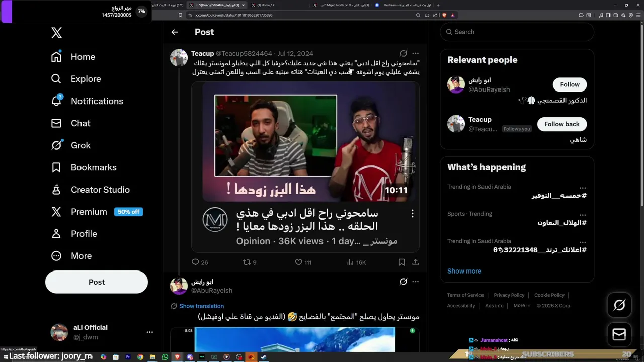Share Teacup's tweet
This screenshot has height=362, width=644.
(415, 262)
